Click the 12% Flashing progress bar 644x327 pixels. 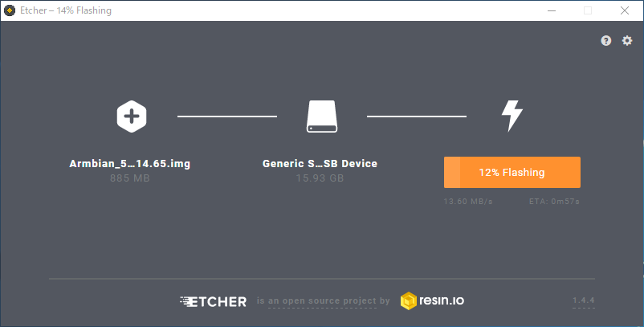tap(512, 172)
